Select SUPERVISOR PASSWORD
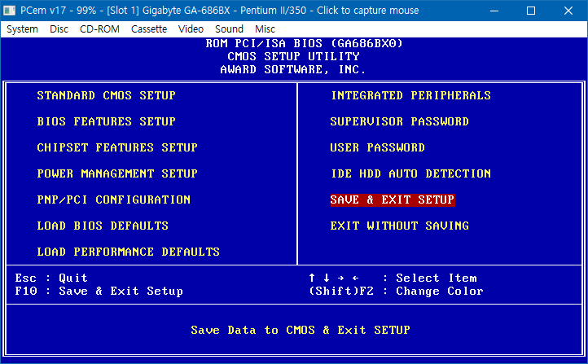This screenshot has height=364, width=588. 399,121
